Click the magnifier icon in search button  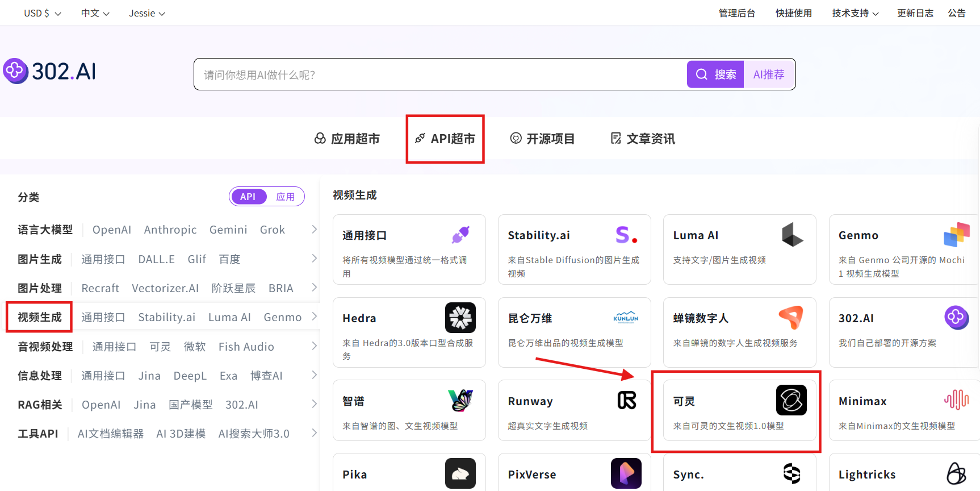[x=702, y=74]
